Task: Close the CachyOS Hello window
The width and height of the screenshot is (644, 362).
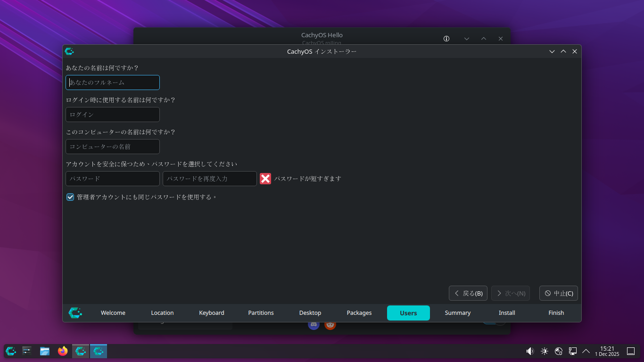Action: coord(501,39)
